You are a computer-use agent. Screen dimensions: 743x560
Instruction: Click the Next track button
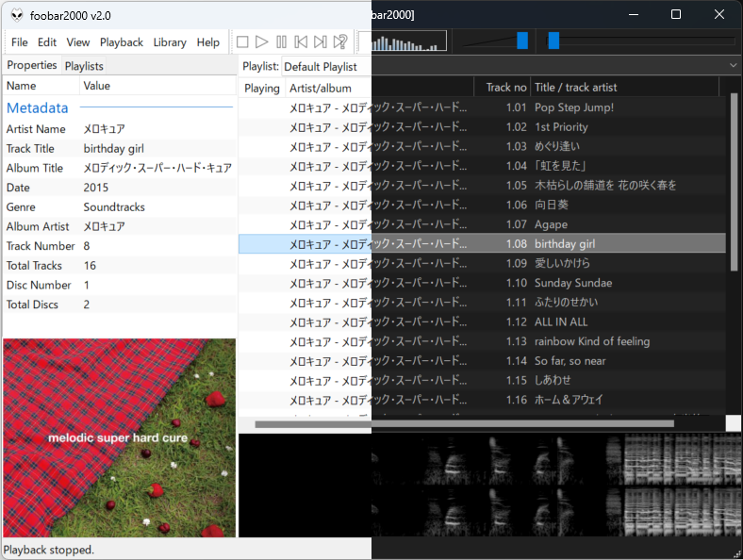pyautogui.click(x=321, y=42)
